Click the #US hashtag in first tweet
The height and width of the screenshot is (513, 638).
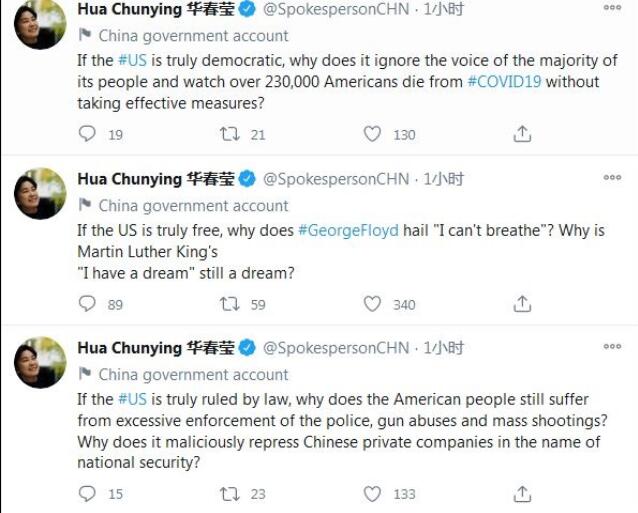tap(132, 60)
